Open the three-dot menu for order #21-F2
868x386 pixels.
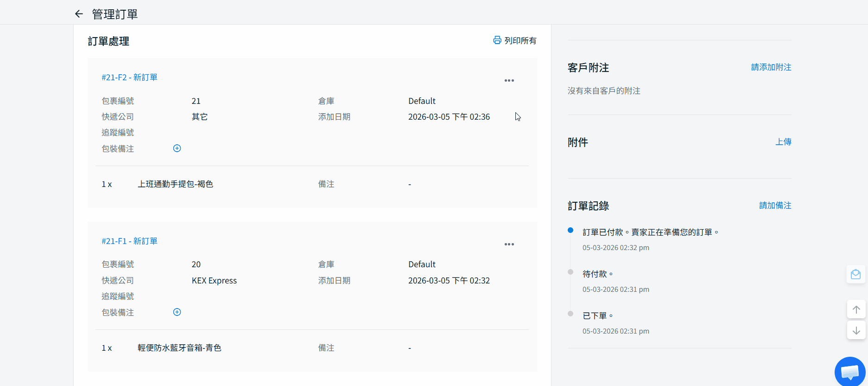coord(509,81)
